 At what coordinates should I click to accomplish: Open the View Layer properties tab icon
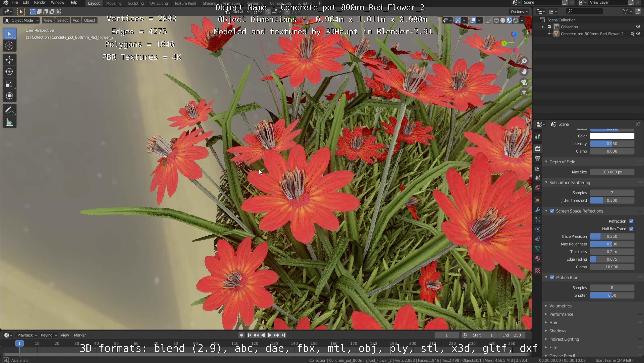538,168
